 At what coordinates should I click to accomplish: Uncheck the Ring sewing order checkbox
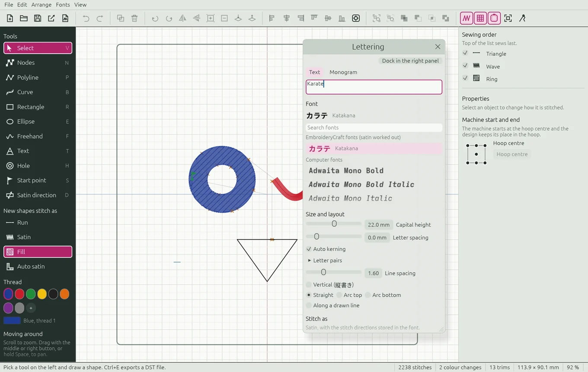coord(465,78)
